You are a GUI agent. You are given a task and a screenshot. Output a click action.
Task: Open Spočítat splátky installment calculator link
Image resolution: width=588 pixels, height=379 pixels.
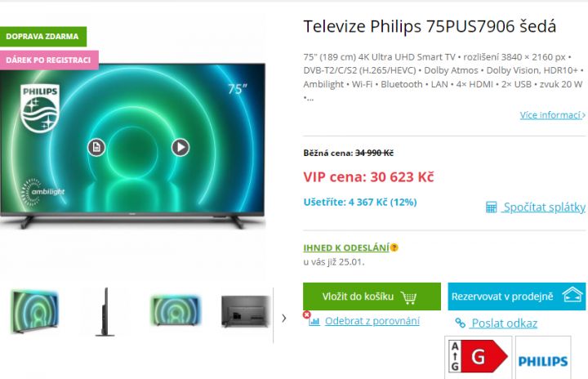coord(544,207)
